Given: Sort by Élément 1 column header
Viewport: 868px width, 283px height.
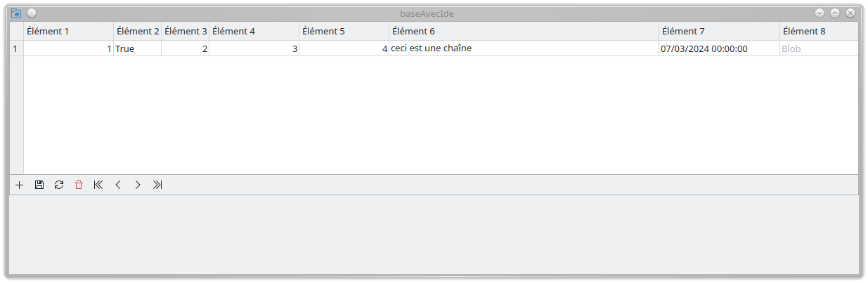Looking at the screenshot, I should tap(69, 31).
